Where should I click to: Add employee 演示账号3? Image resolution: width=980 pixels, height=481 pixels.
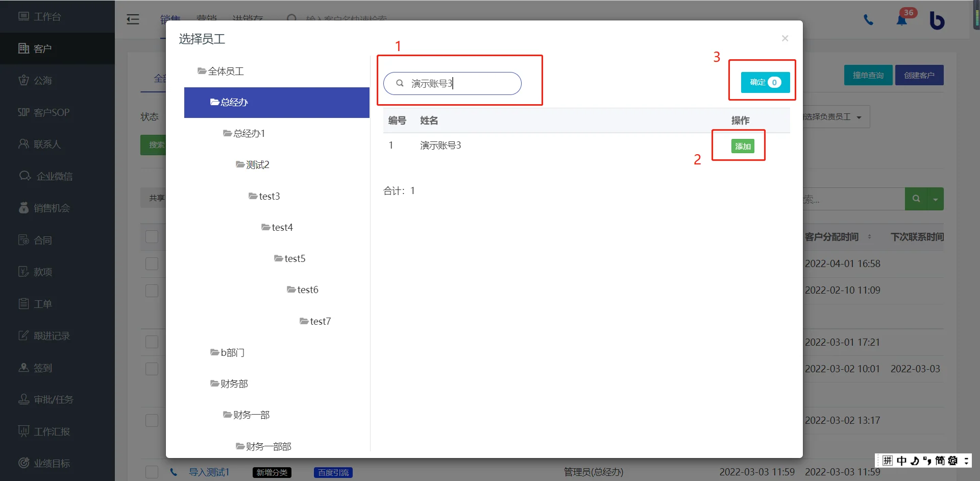point(743,147)
